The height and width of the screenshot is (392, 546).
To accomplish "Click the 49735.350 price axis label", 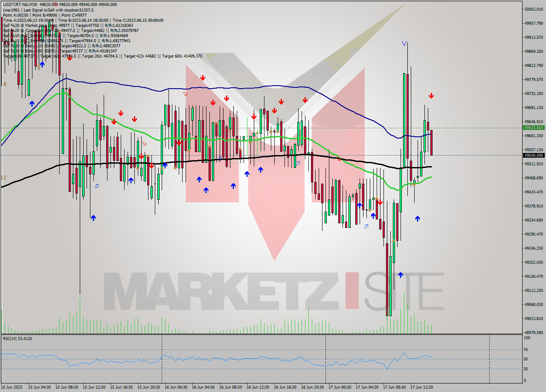I will click(x=534, y=93).
